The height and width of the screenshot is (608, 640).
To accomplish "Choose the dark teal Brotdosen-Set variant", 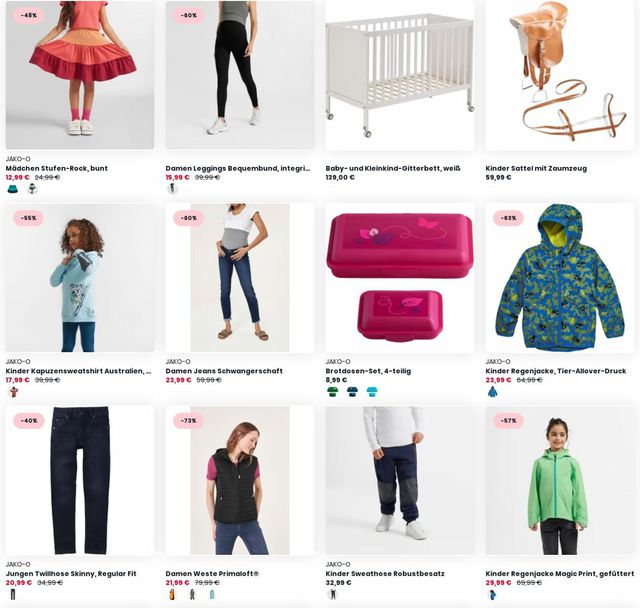I will click(352, 392).
